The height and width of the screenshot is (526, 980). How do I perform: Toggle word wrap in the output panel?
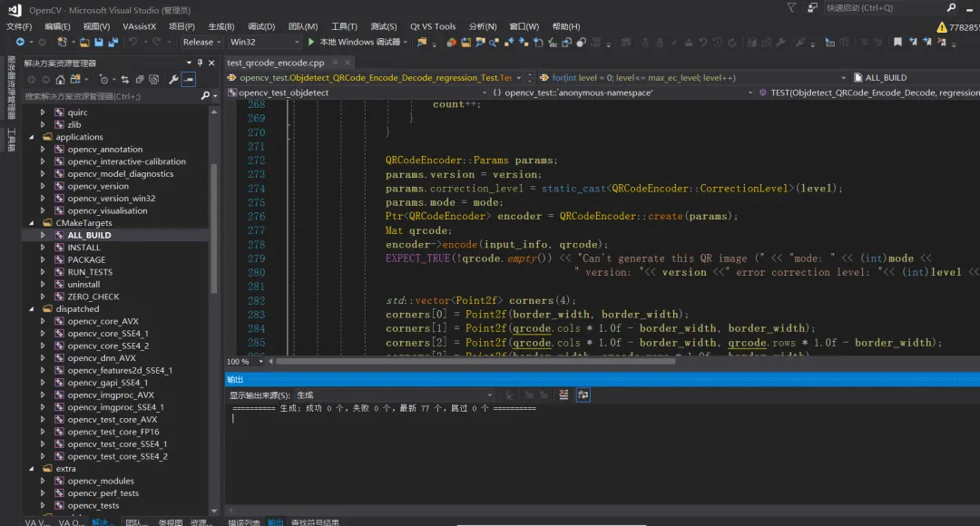tap(583, 395)
